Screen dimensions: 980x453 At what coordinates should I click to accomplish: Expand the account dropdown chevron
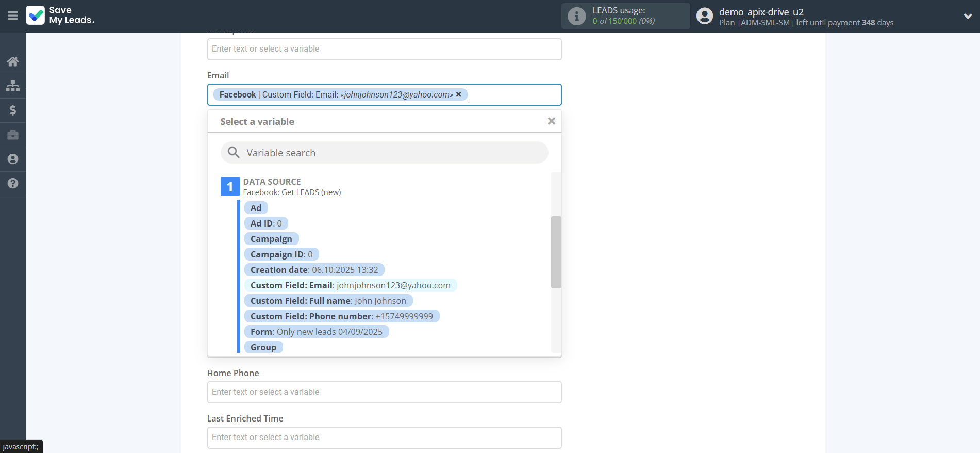(968, 17)
